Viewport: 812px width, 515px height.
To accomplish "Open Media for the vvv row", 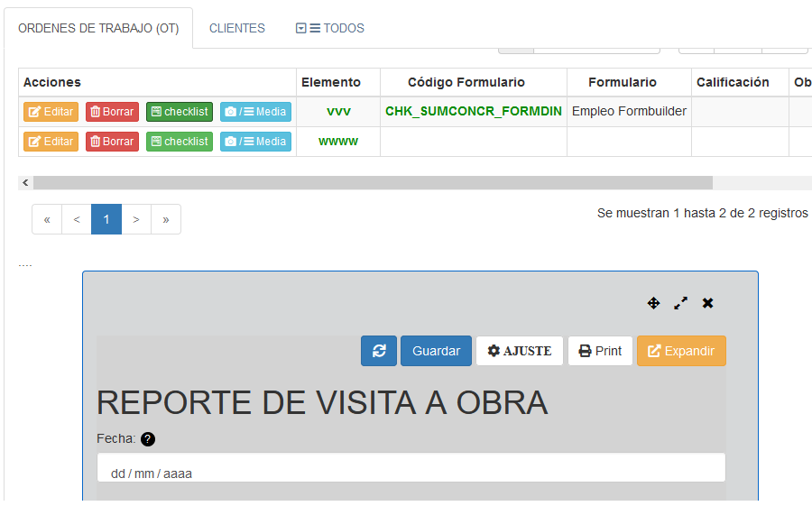I will (255, 112).
